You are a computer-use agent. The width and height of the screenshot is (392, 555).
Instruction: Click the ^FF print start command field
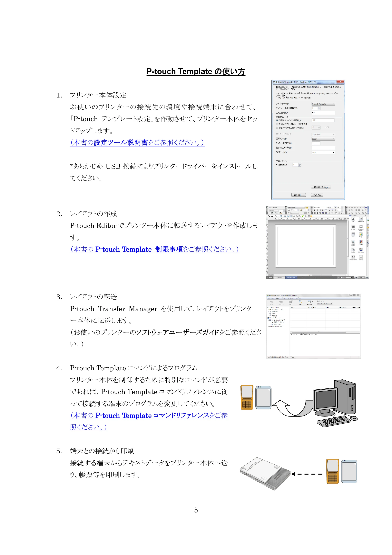pos(323,120)
